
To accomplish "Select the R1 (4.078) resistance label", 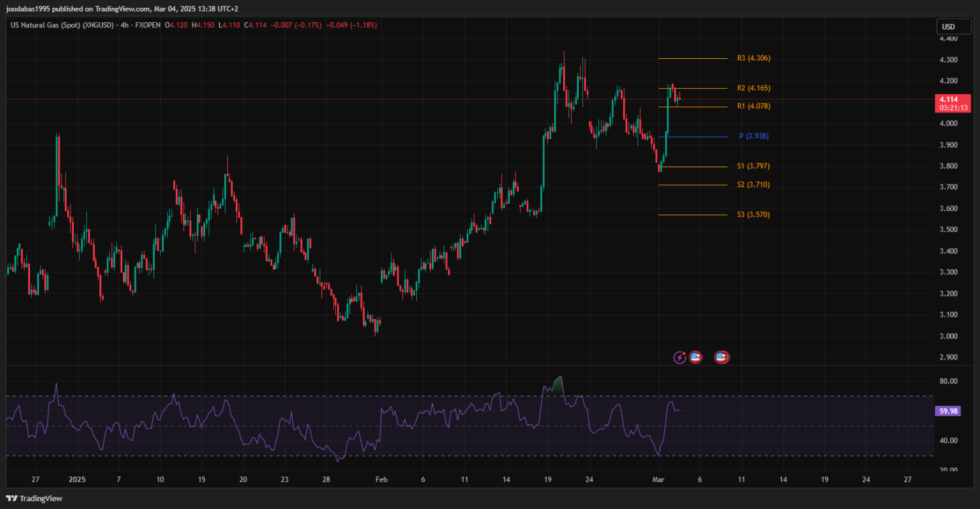I will (x=753, y=106).
